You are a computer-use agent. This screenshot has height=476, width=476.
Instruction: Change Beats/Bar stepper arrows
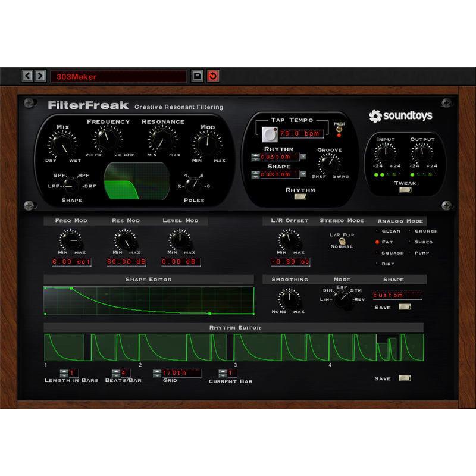116,374
